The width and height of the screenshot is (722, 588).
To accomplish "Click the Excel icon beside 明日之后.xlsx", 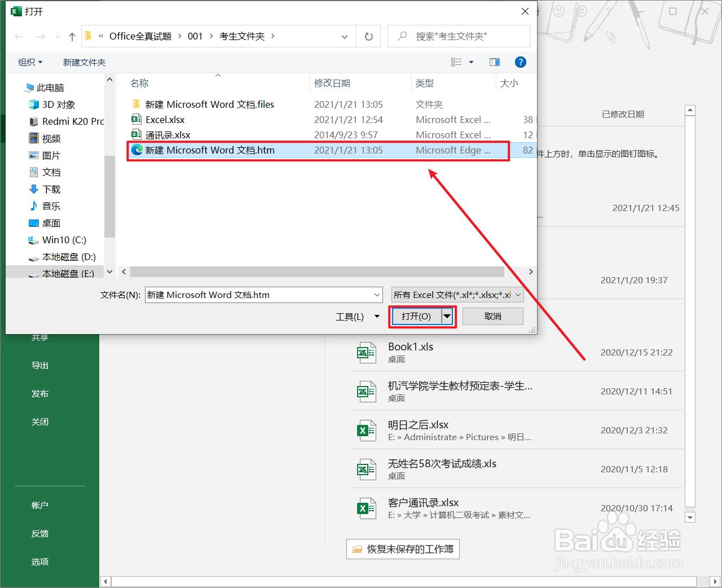I will [x=367, y=431].
